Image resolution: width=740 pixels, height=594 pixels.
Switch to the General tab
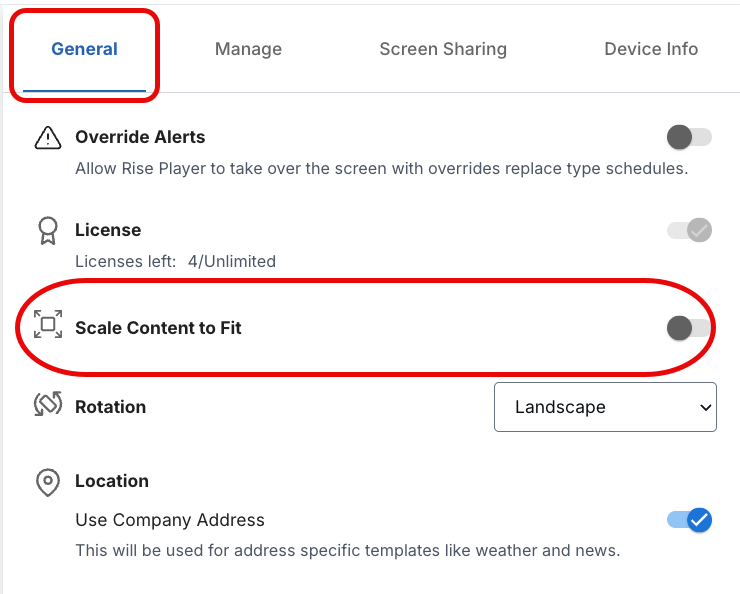click(x=84, y=49)
